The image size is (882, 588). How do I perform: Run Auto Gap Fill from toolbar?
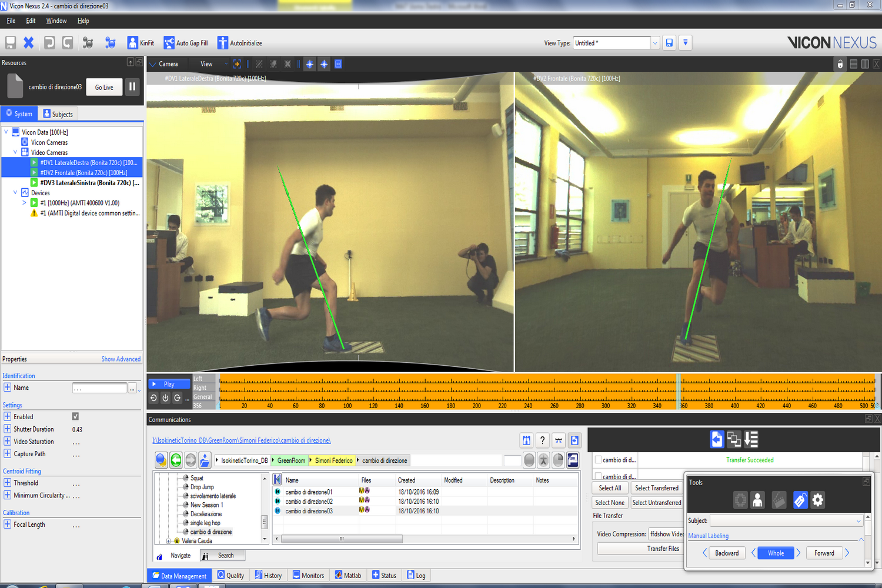tap(169, 43)
